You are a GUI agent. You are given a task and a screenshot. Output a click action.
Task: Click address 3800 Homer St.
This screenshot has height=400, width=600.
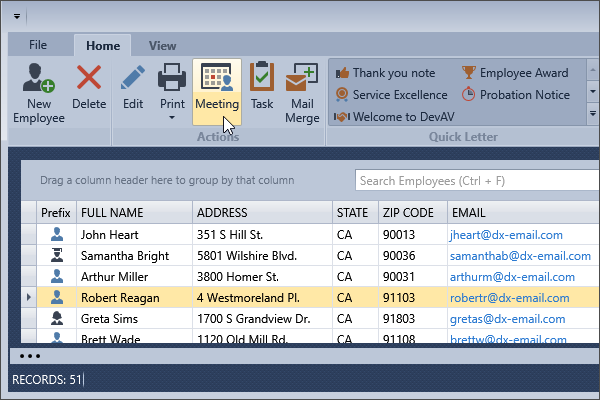262,276
